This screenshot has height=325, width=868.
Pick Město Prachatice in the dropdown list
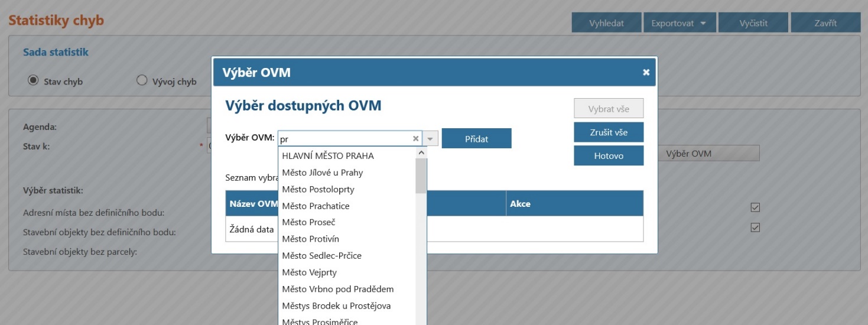316,206
